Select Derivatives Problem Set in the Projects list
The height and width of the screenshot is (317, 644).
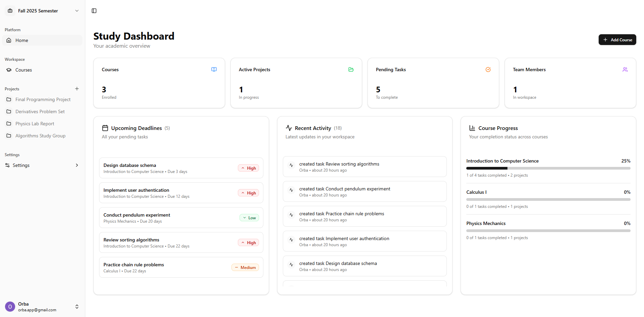(x=40, y=111)
